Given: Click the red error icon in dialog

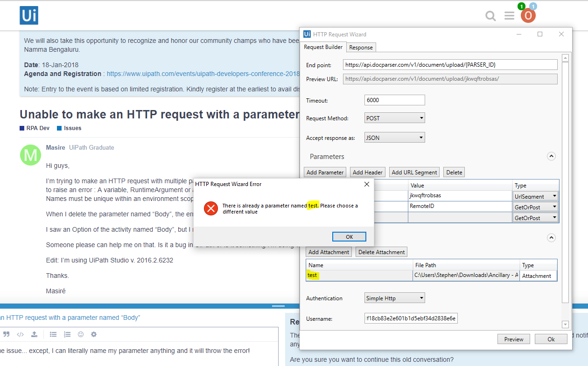Looking at the screenshot, I should 211,208.
